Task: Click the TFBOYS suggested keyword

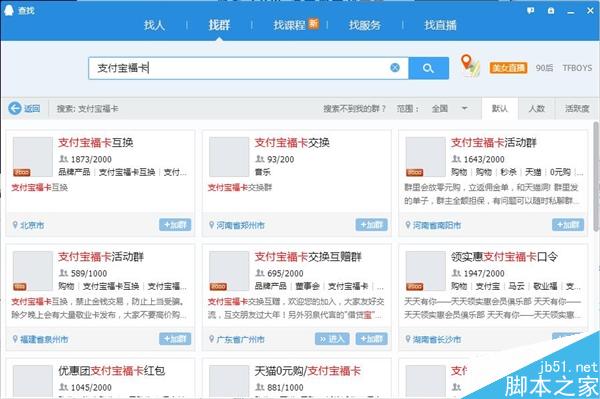Action: (577, 68)
